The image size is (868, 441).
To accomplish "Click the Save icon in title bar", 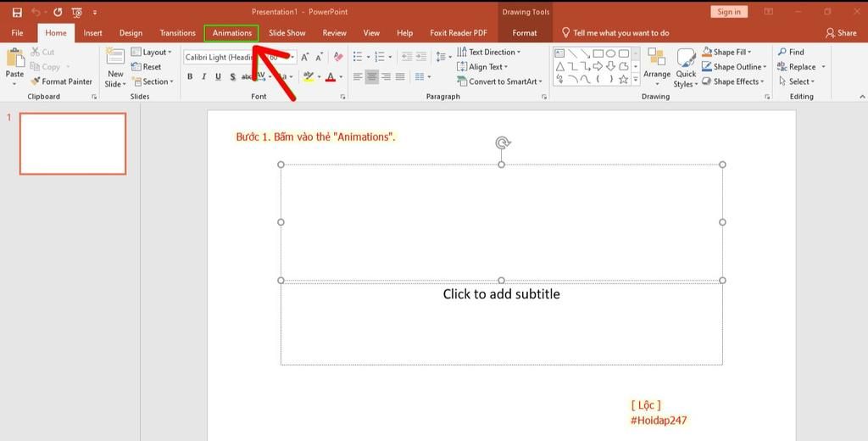I will (17, 13).
